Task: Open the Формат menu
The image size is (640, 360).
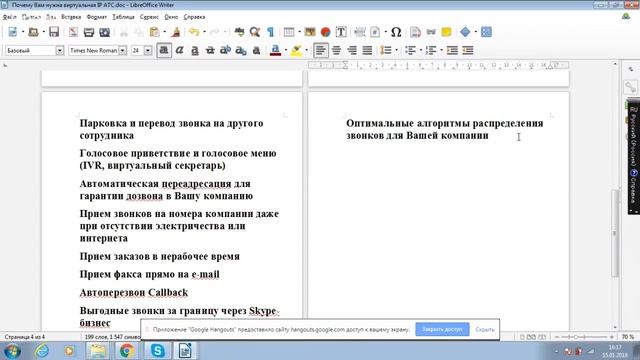Action: [97, 17]
